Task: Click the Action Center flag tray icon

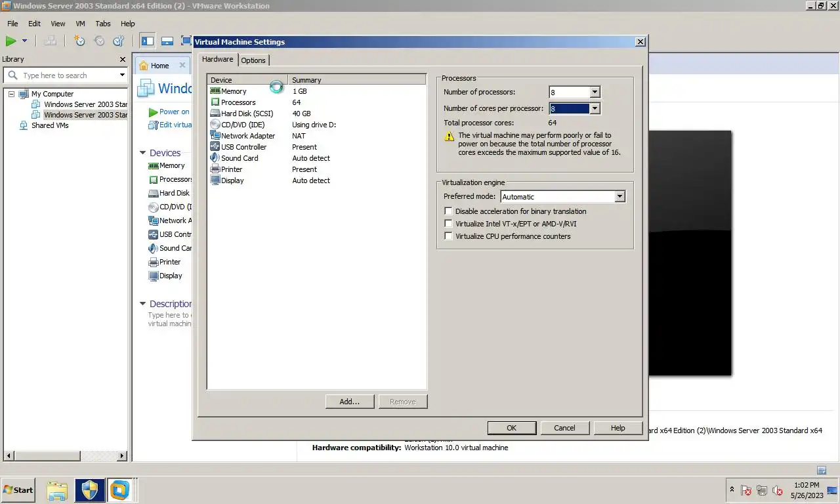Action: (746, 490)
